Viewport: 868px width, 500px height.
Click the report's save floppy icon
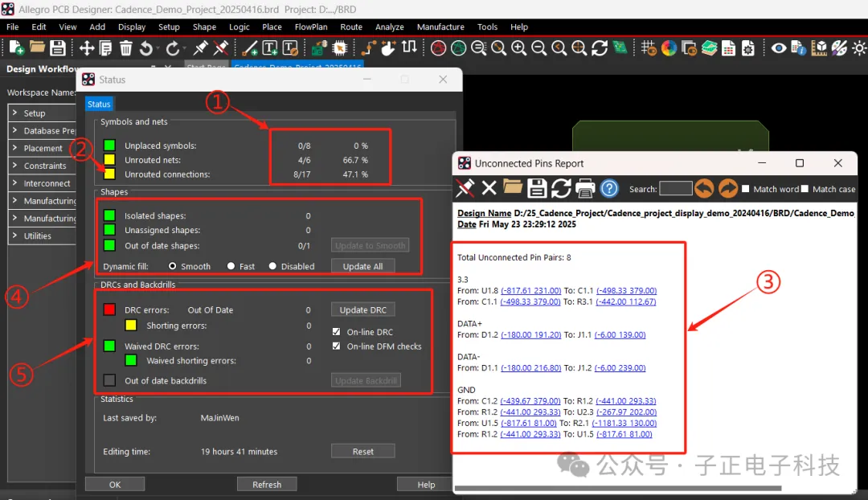point(536,188)
